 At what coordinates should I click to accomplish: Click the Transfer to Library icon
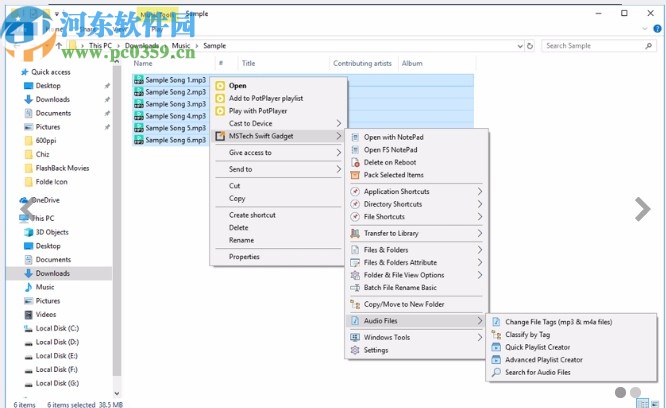[x=355, y=233]
